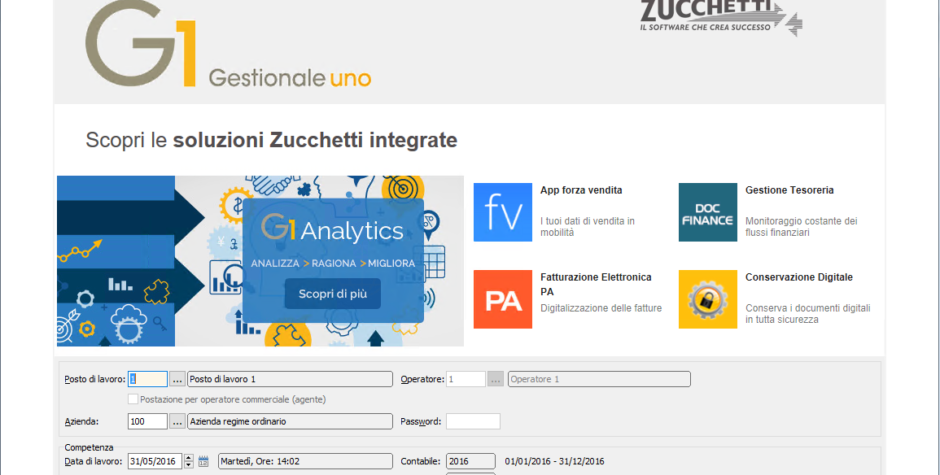Image resolution: width=940 pixels, height=475 pixels.
Task: Open the Fatturazione Elettronica PA title link
Action: 595,284
